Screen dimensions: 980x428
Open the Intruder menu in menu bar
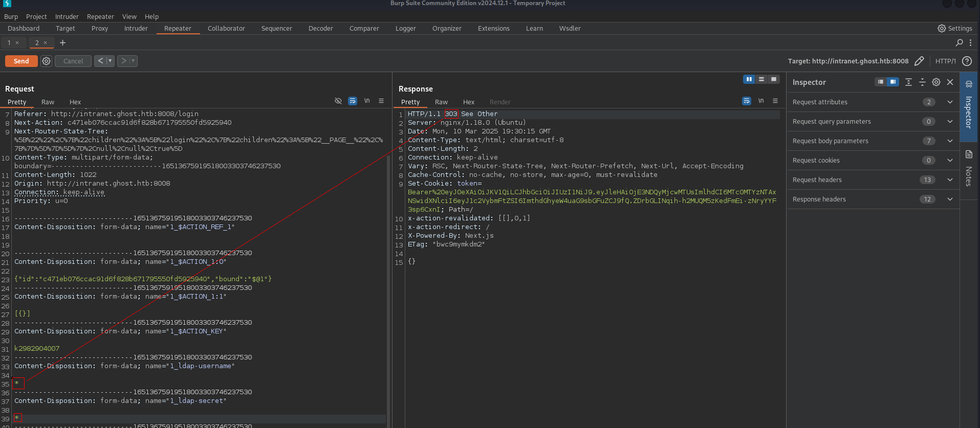(67, 16)
